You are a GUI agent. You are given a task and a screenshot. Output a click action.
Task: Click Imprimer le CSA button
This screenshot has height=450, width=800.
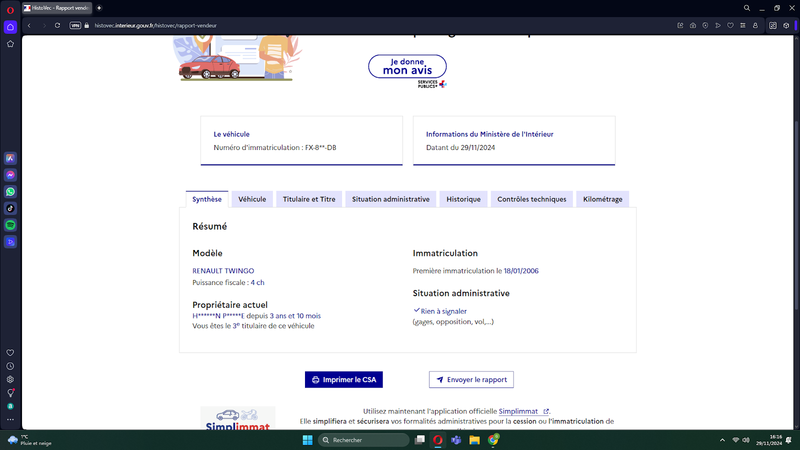(344, 380)
